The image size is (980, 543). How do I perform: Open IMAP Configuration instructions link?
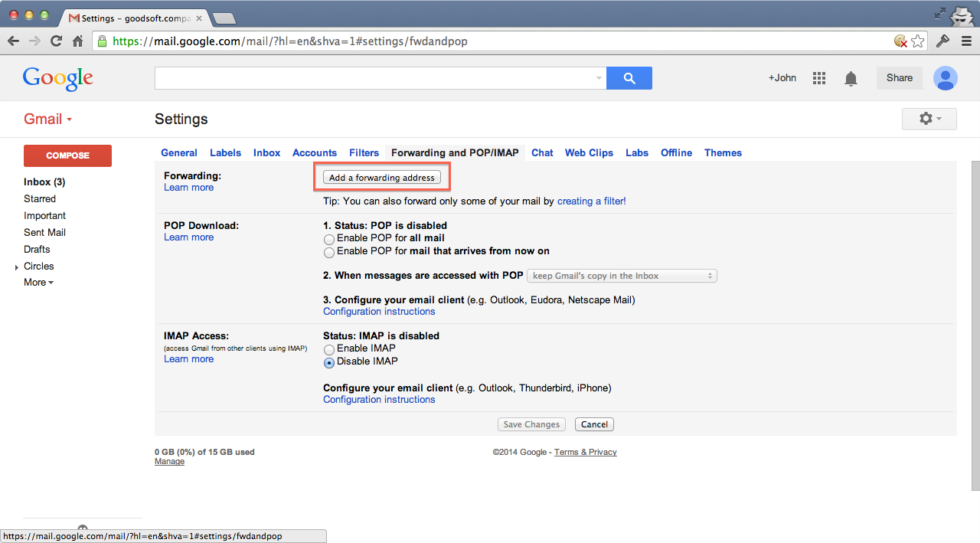click(x=379, y=400)
